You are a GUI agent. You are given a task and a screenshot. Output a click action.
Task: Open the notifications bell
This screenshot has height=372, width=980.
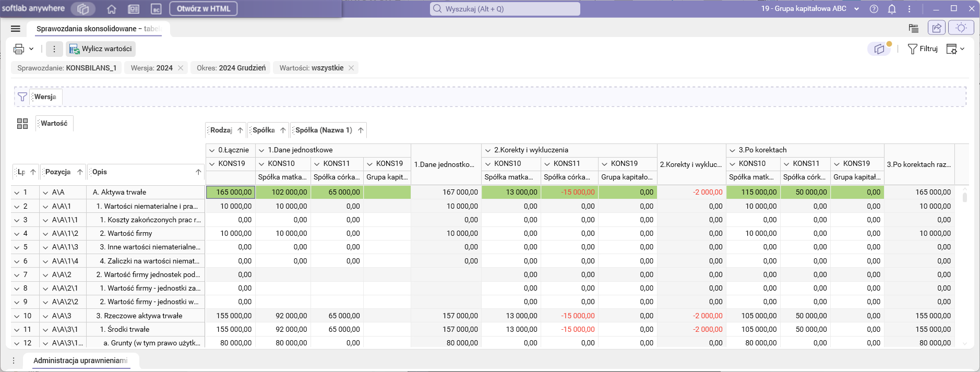click(x=892, y=9)
